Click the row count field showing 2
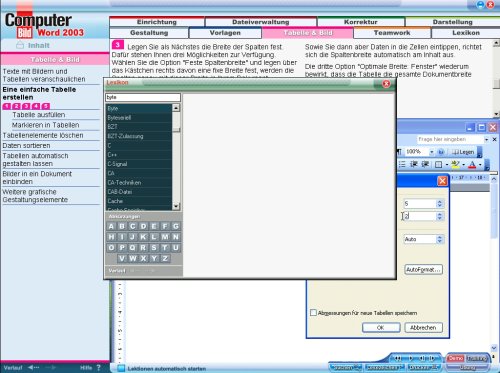500x373 pixels. 420,216
